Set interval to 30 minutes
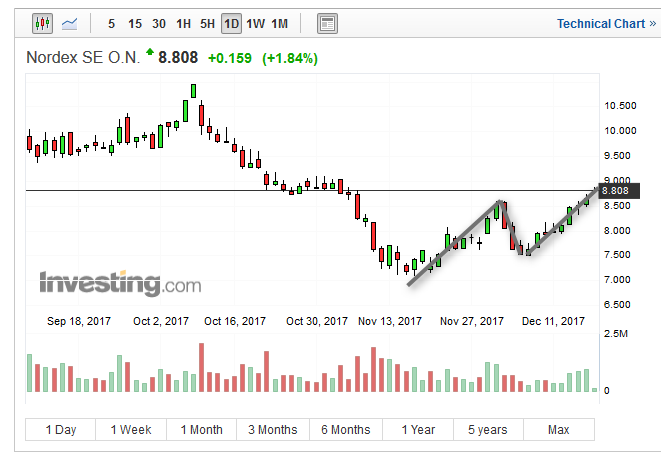Image resolution: width=661 pixels, height=453 pixels. coord(159,24)
